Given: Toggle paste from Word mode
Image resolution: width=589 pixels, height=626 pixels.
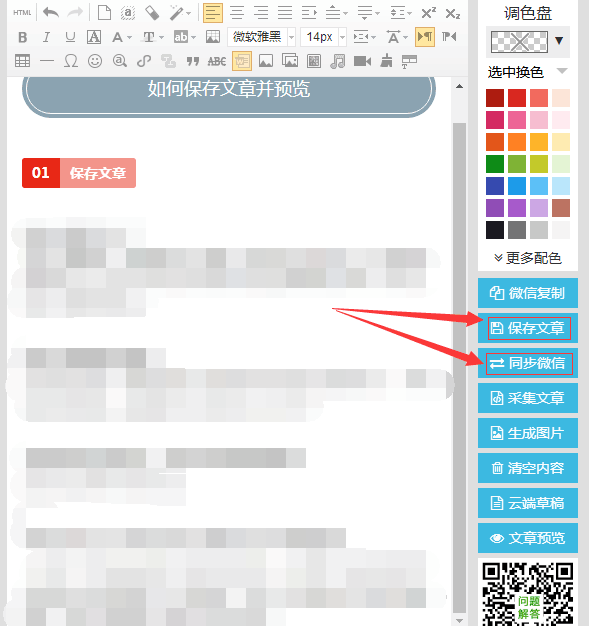Looking at the screenshot, I should [x=242, y=61].
